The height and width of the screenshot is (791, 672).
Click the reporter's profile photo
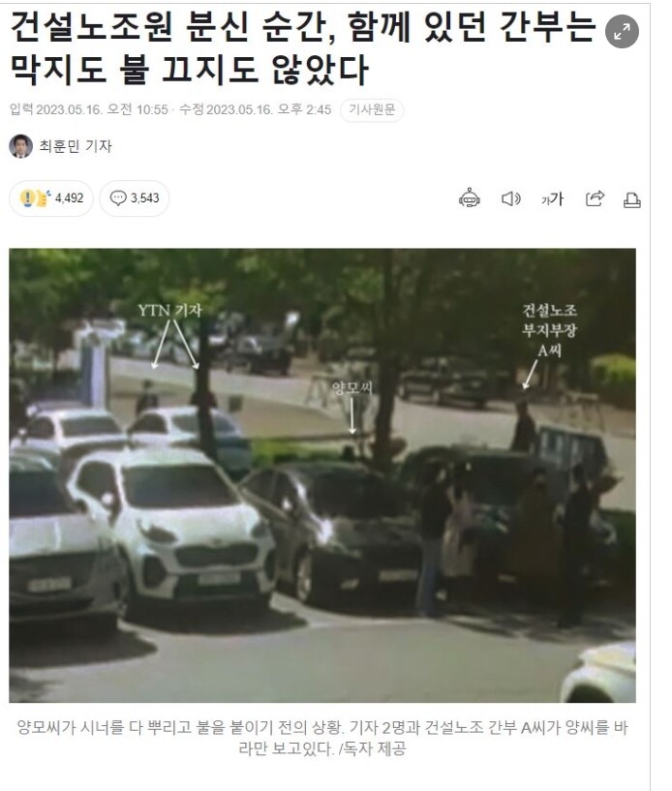[20, 146]
